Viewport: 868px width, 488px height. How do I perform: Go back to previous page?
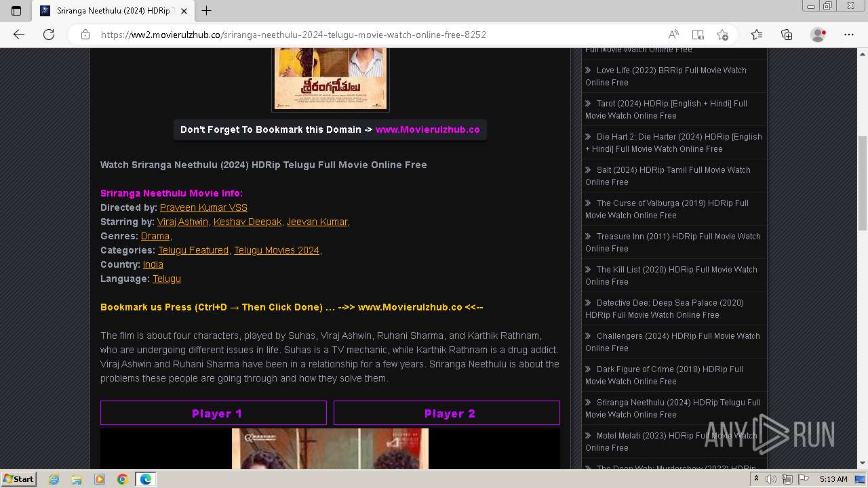19,35
